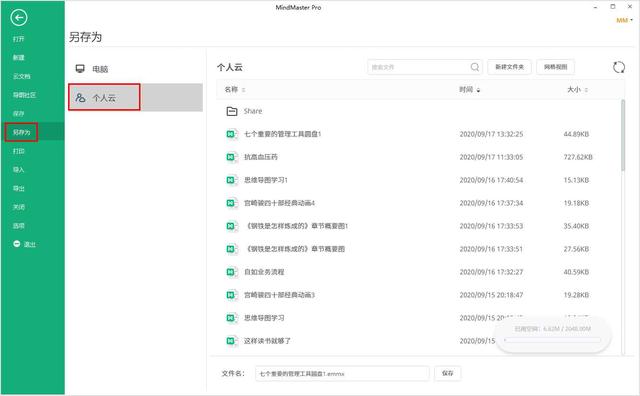Select file 思维导图学习1
This screenshot has height=396, width=640.
tap(266, 180)
